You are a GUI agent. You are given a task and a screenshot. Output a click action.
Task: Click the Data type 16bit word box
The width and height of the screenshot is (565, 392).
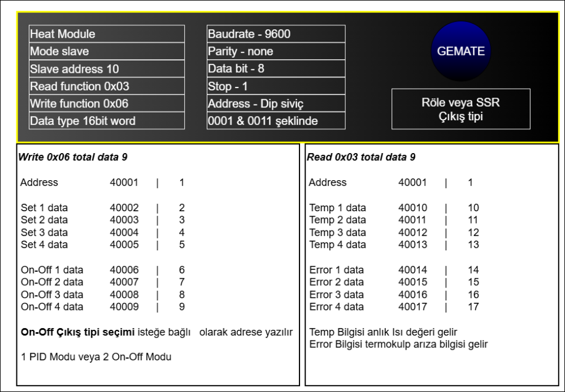[107, 121]
